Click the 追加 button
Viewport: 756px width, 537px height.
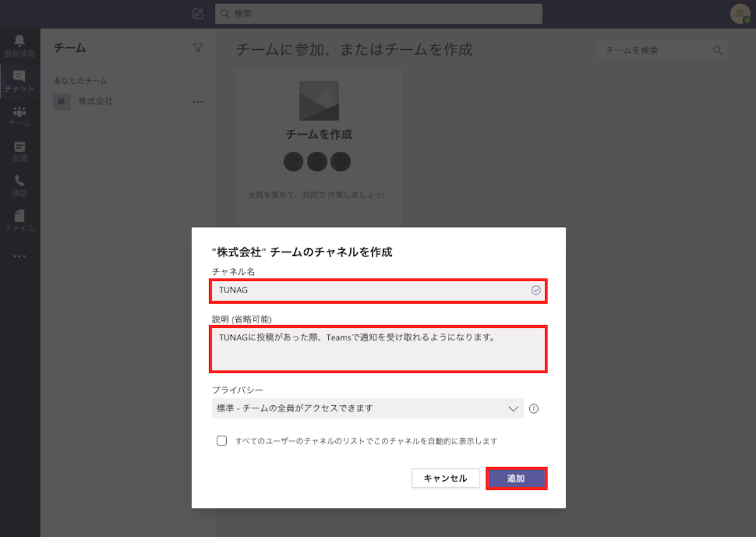[517, 478]
